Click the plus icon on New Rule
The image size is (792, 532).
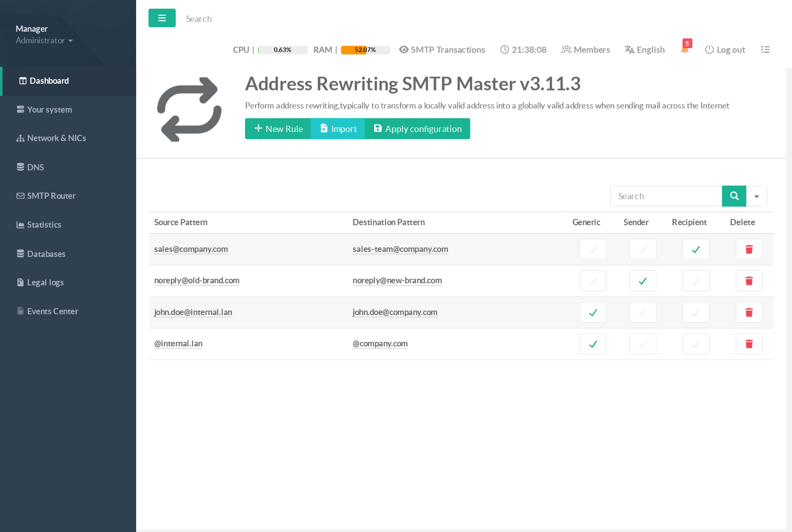coord(258,128)
